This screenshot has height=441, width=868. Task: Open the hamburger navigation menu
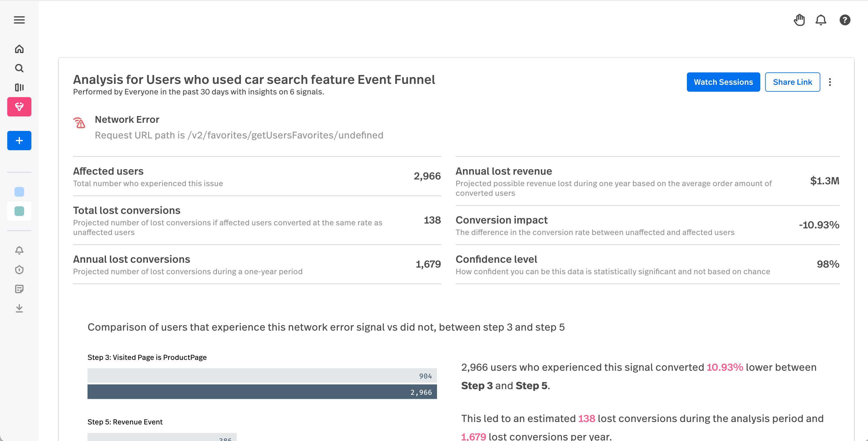point(19,20)
